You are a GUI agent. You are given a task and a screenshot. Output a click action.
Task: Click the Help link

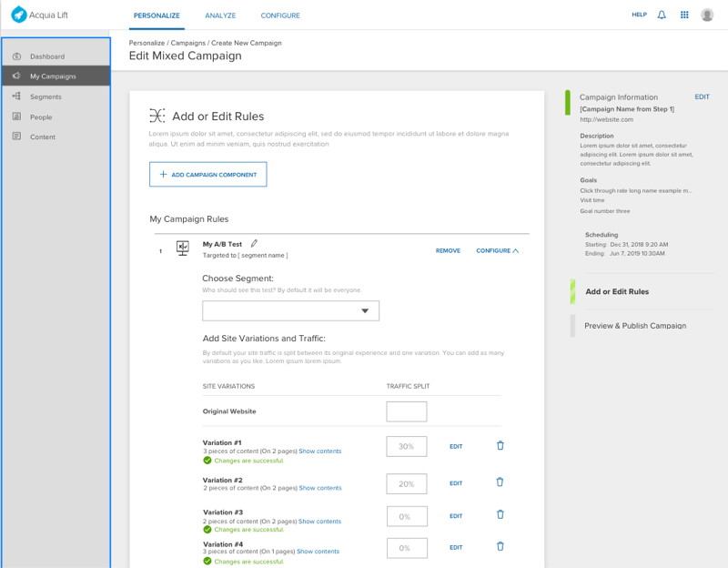tap(639, 15)
